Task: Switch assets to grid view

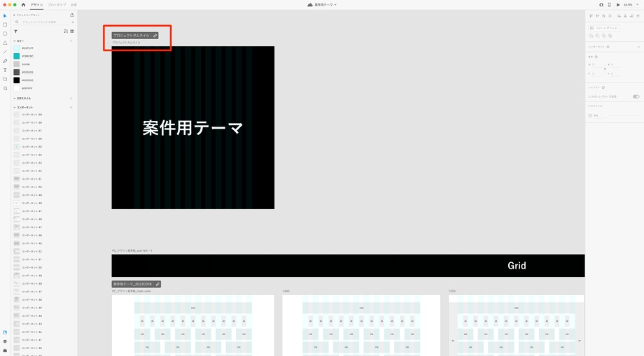Action: pos(72,31)
